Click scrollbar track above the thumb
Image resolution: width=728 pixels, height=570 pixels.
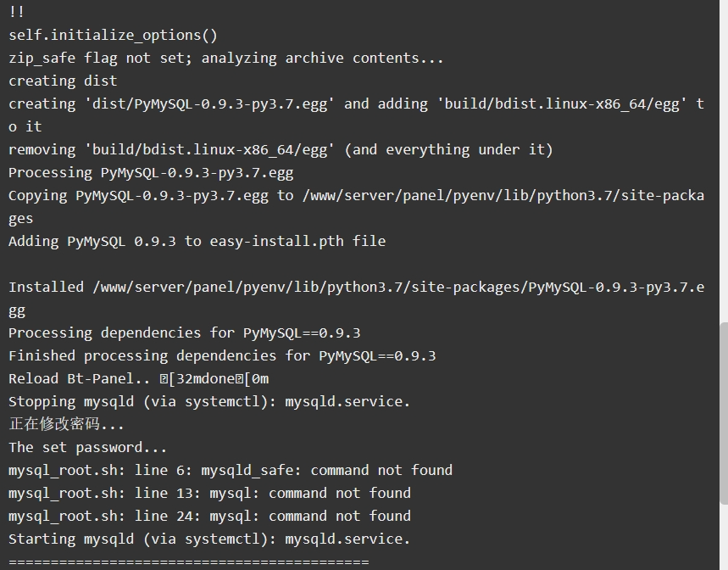coord(724,160)
